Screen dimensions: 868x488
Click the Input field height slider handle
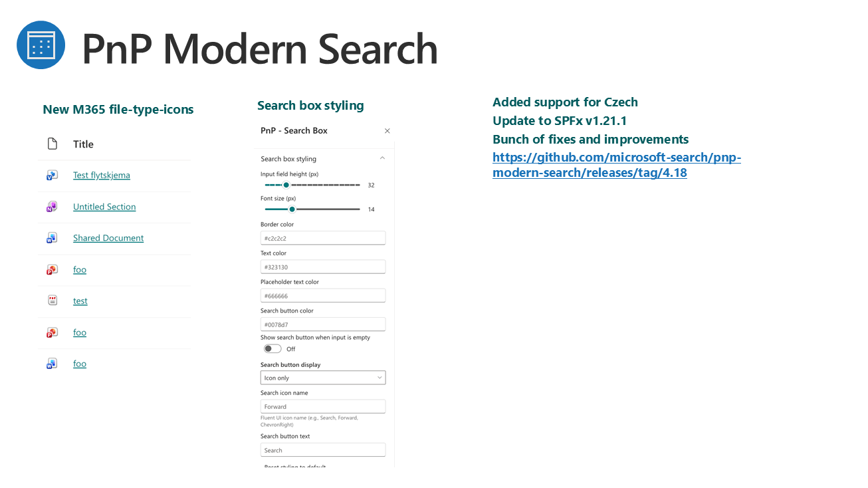[286, 185]
